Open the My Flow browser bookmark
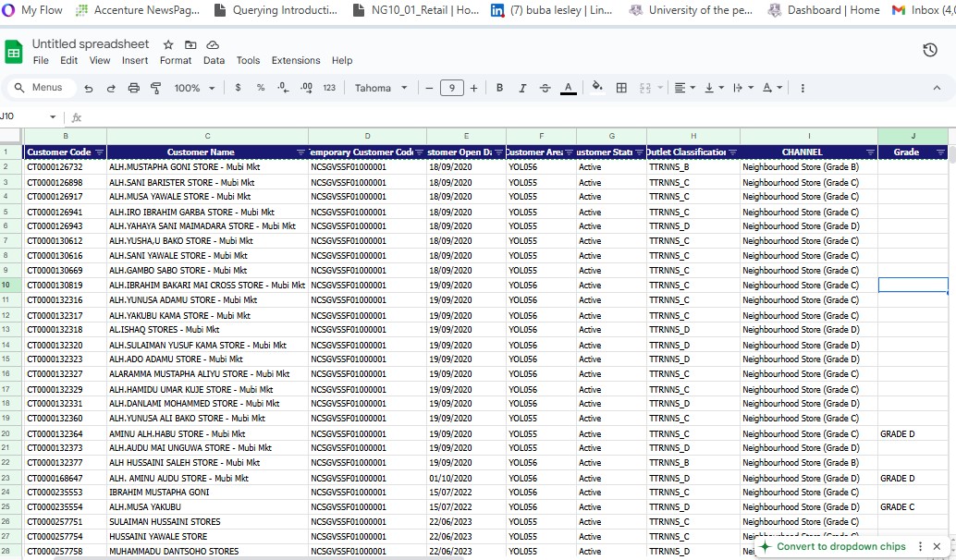The height and width of the screenshot is (560, 956). click(x=32, y=10)
